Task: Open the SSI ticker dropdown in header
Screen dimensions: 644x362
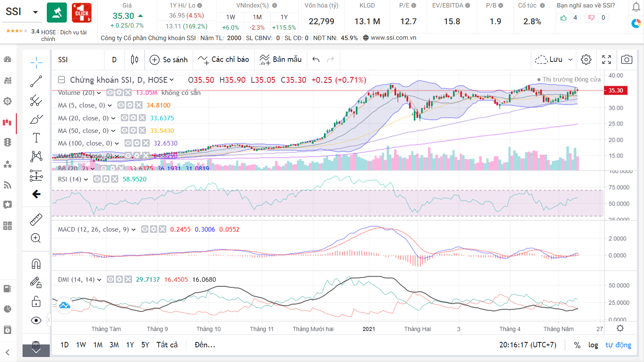Action: [x=36, y=12]
